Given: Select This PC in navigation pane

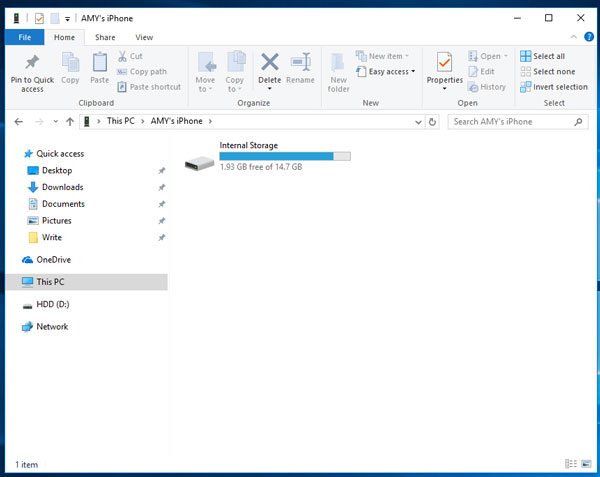Looking at the screenshot, I should (x=87, y=282).
